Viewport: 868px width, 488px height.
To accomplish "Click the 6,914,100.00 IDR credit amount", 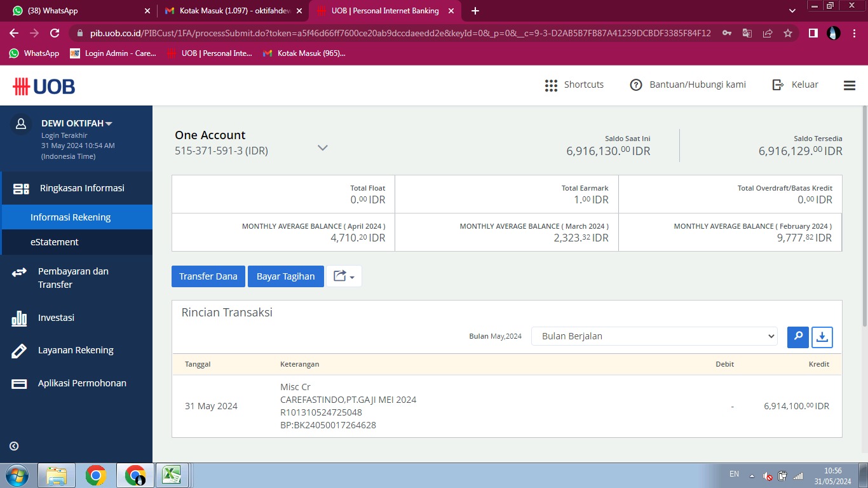I will click(797, 406).
